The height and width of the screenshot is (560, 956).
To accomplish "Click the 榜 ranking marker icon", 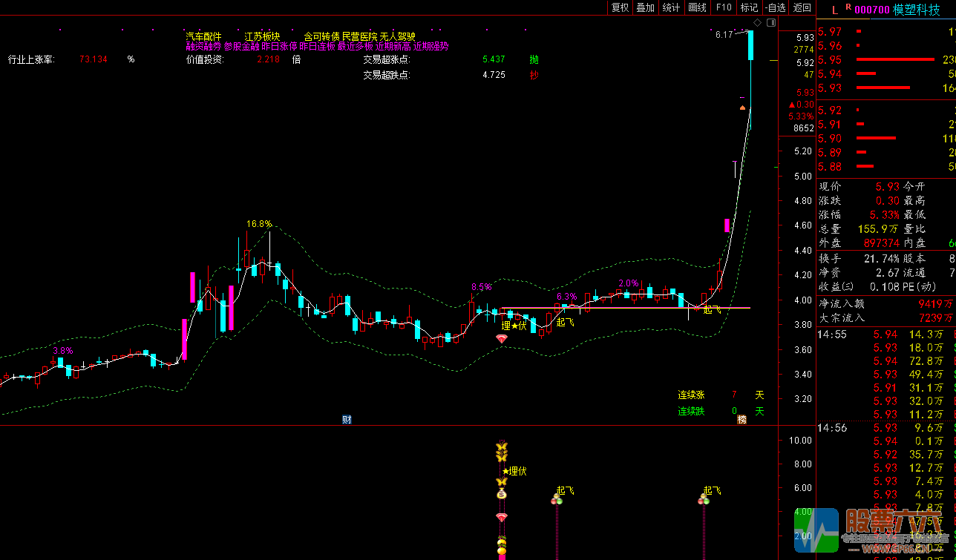I will click(741, 419).
